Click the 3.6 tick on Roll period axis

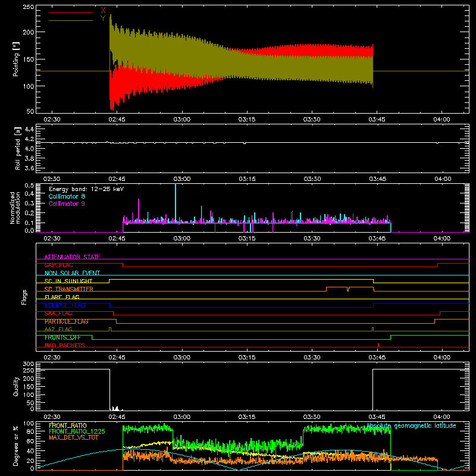(x=29, y=168)
